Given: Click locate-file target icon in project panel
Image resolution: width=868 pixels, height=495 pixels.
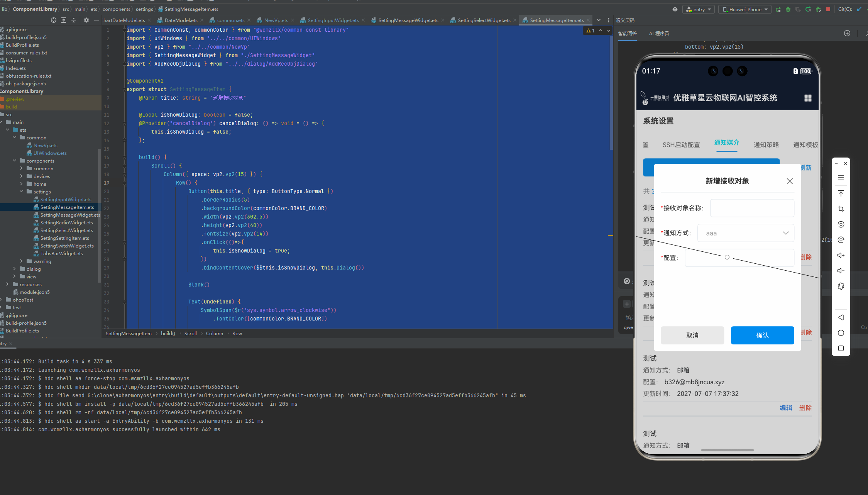Looking at the screenshot, I should [x=54, y=20].
